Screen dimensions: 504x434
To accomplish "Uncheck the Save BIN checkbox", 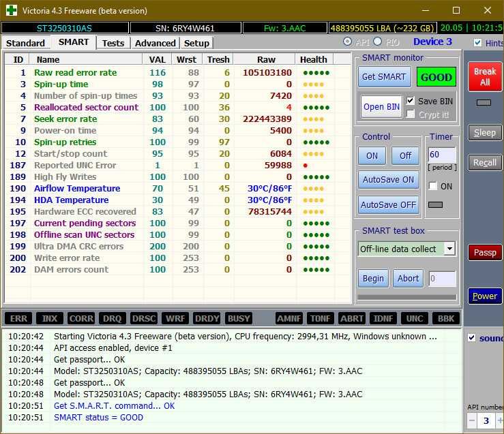I will pos(410,101).
